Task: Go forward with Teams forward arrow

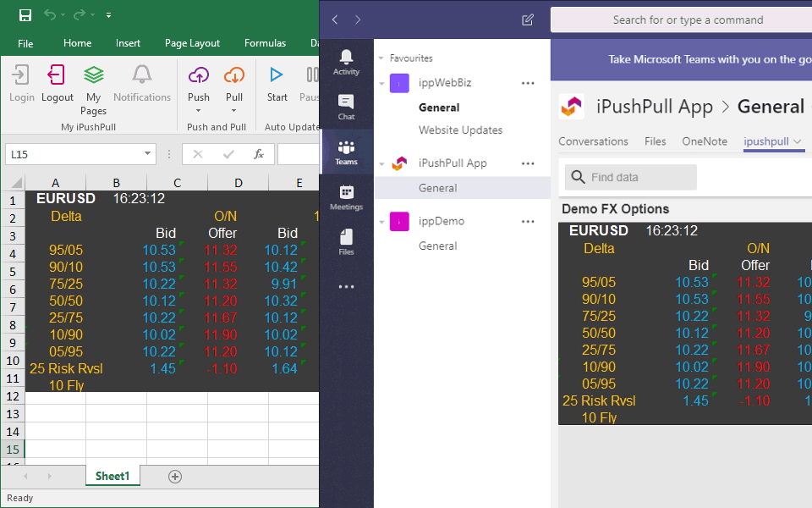Action: pos(358,19)
